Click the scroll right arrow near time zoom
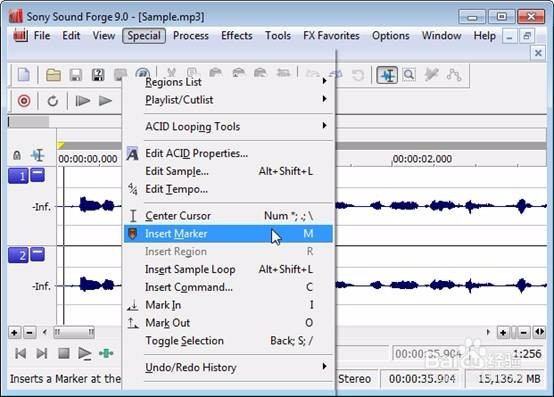Screen dimensions: 554x397 488,332
